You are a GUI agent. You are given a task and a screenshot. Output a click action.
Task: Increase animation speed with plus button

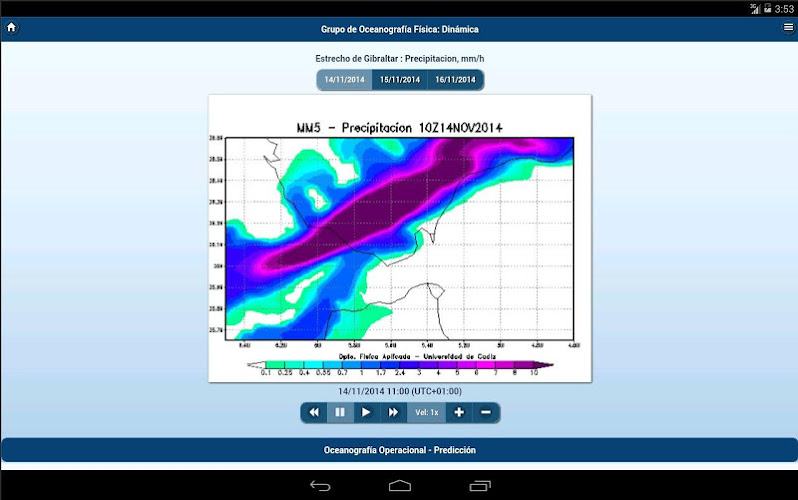pyautogui.click(x=459, y=412)
